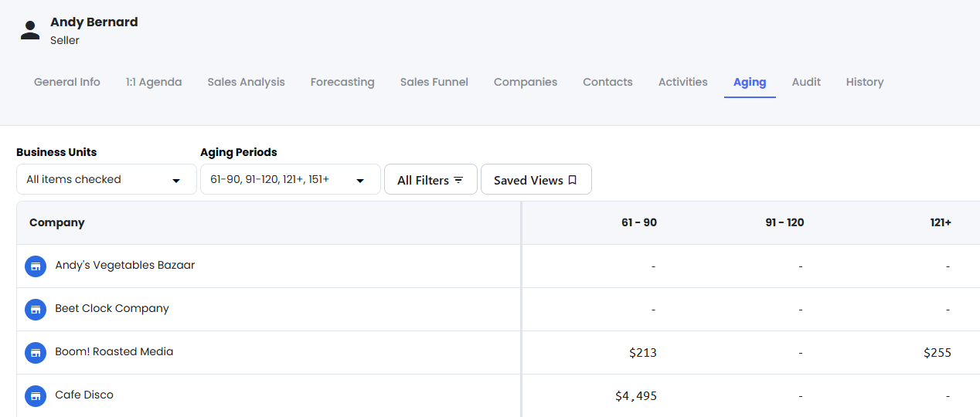The height and width of the screenshot is (417, 980).
Task: Open the Aging Periods dropdown arrow
Action: (360, 181)
